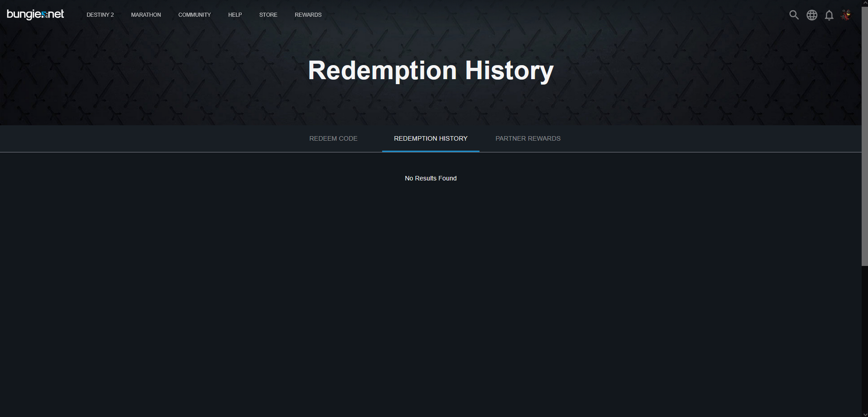Click the Redemption History page heading
The image size is (868, 417).
coord(431,71)
